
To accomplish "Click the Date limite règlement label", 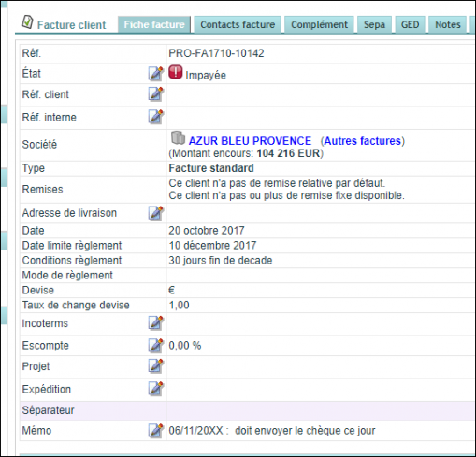I will 72,246.
